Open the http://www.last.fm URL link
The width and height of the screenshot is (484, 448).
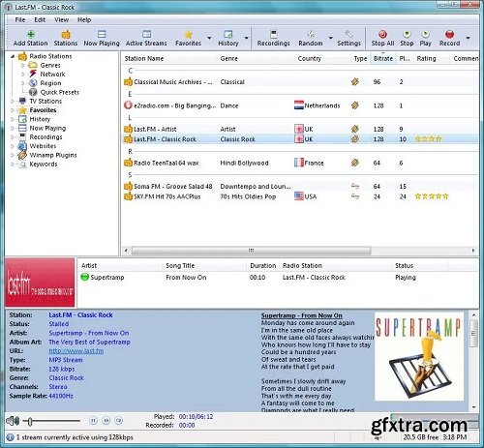pyautogui.click(x=76, y=351)
